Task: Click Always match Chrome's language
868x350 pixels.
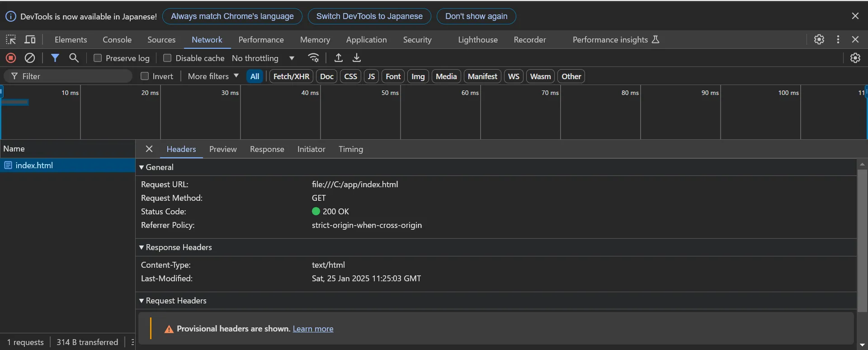Action: click(x=232, y=16)
